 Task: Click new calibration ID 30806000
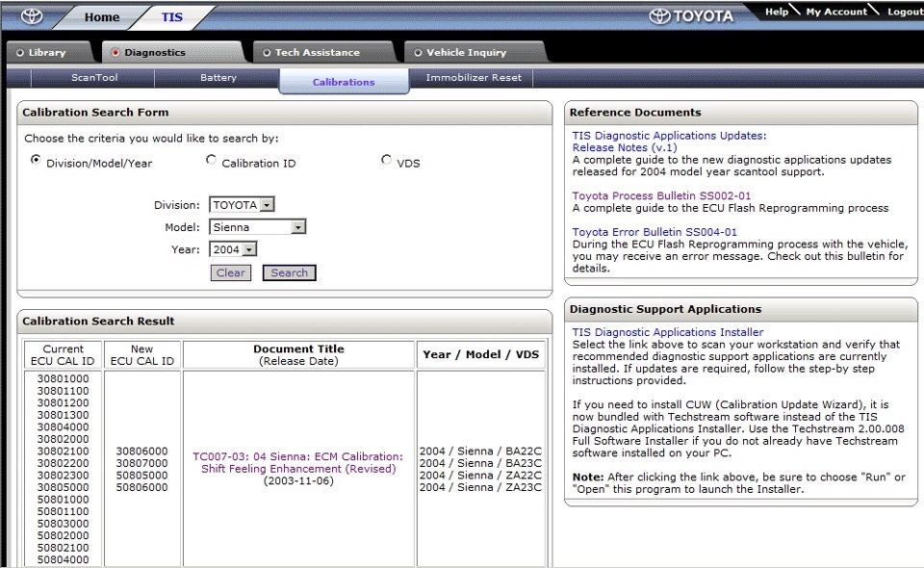point(142,452)
